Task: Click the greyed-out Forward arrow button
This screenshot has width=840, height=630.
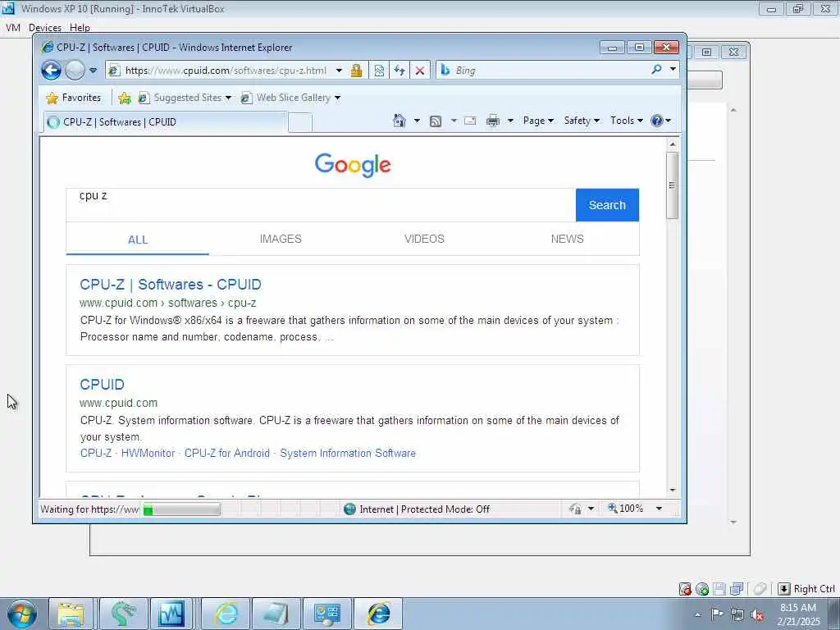Action: [75, 71]
